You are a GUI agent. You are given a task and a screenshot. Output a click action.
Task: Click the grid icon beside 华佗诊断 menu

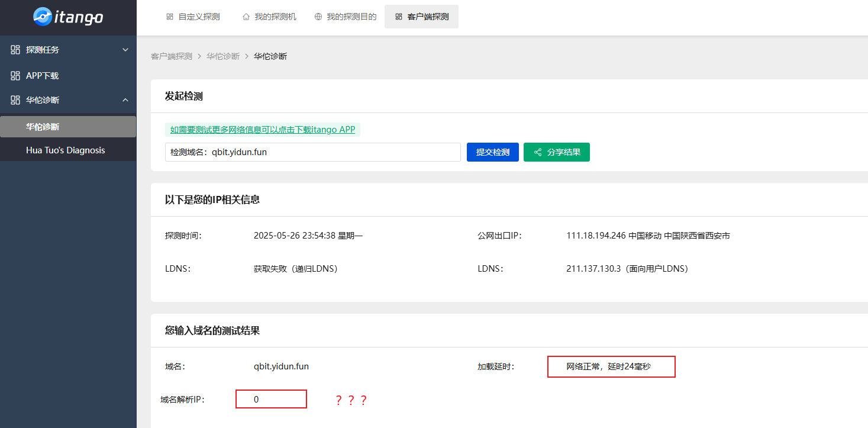(x=15, y=100)
